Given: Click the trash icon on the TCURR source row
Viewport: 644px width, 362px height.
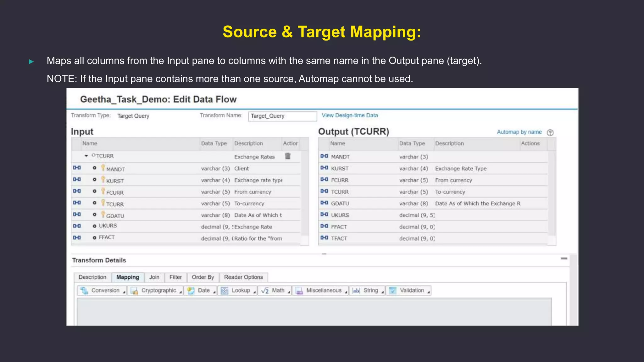Looking at the screenshot, I should pos(288,156).
